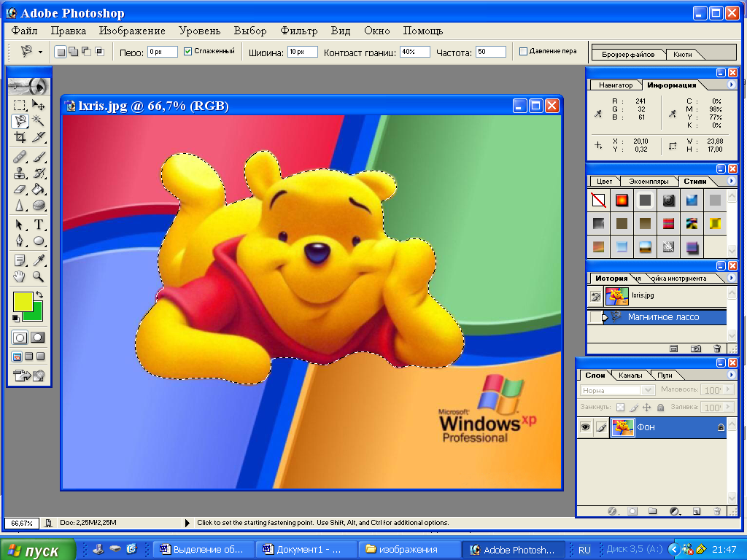The image size is (747, 560).
Task: Open the пуск Start button
Action: click(38, 550)
